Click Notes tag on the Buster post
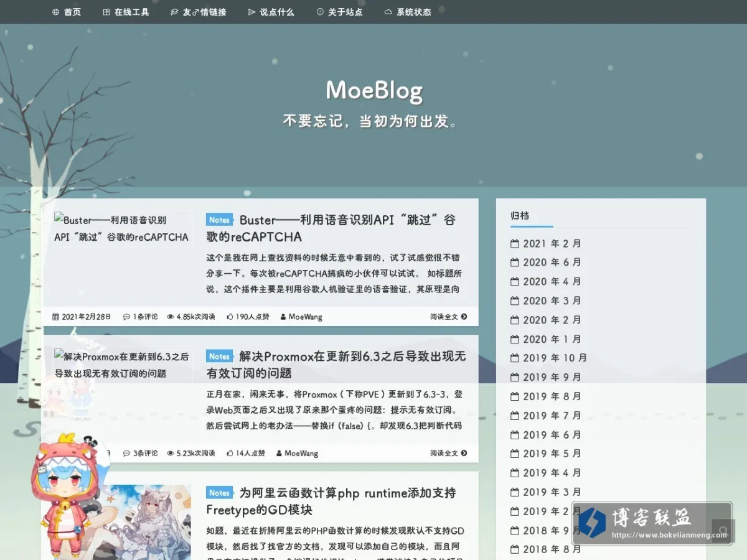This screenshot has height=560, width=747. pyautogui.click(x=219, y=220)
